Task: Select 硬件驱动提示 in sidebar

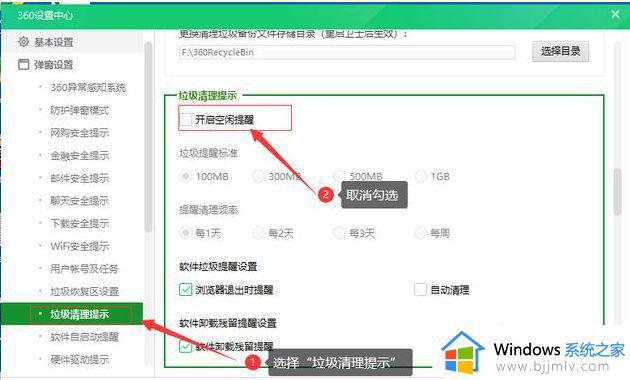Action: coord(79,359)
